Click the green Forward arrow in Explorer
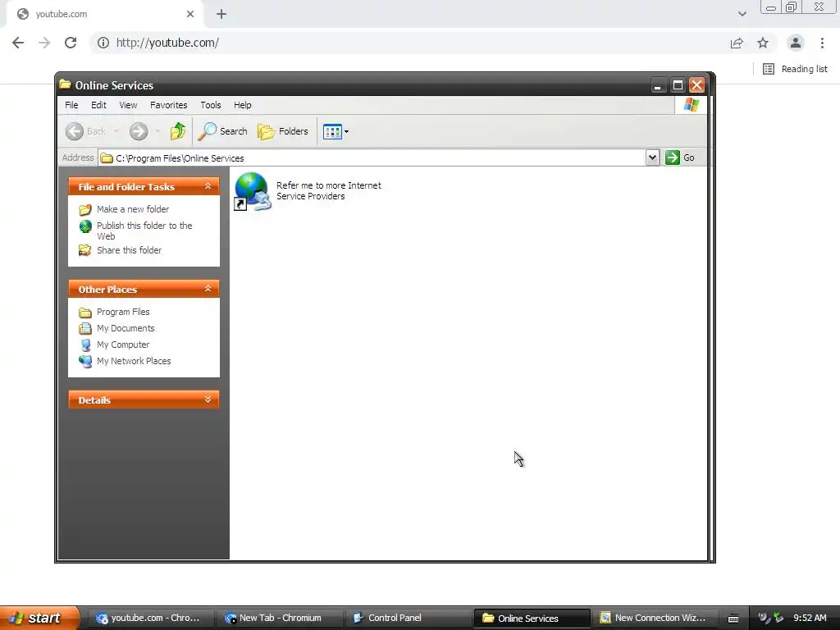This screenshot has width=840, height=630. [139, 131]
